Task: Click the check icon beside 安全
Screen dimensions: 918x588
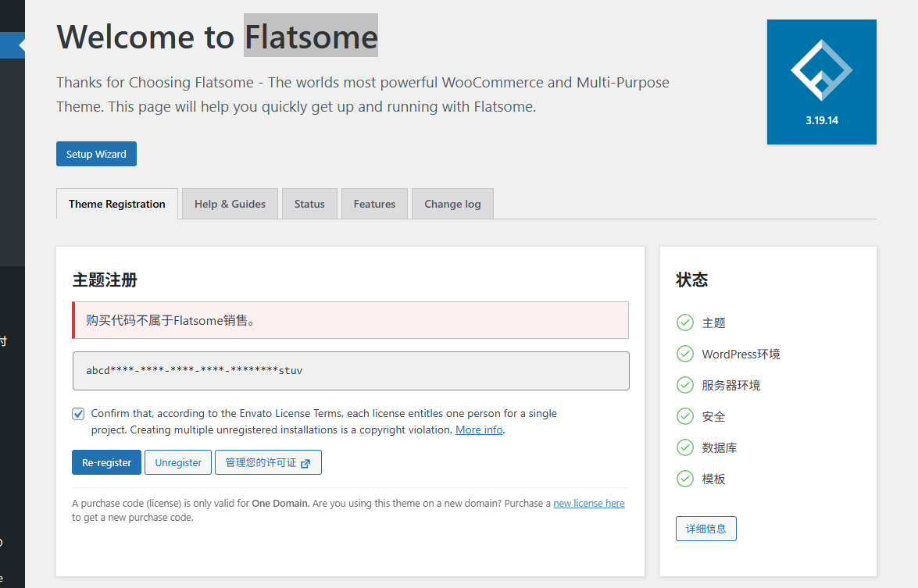Action: (x=685, y=416)
